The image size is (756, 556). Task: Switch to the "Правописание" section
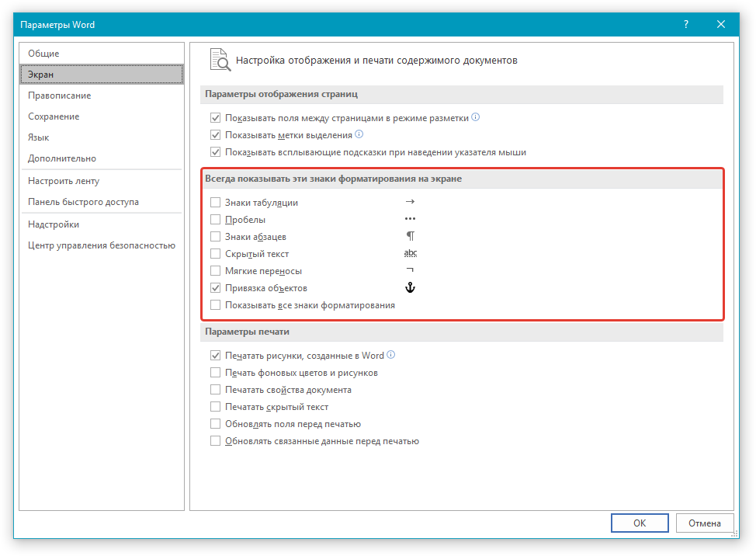[59, 96]
